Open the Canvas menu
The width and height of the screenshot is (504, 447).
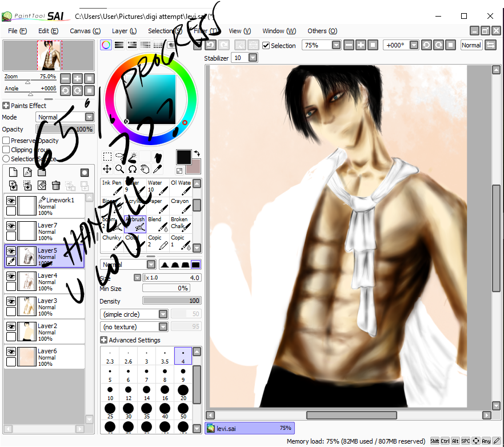(85, 31)
